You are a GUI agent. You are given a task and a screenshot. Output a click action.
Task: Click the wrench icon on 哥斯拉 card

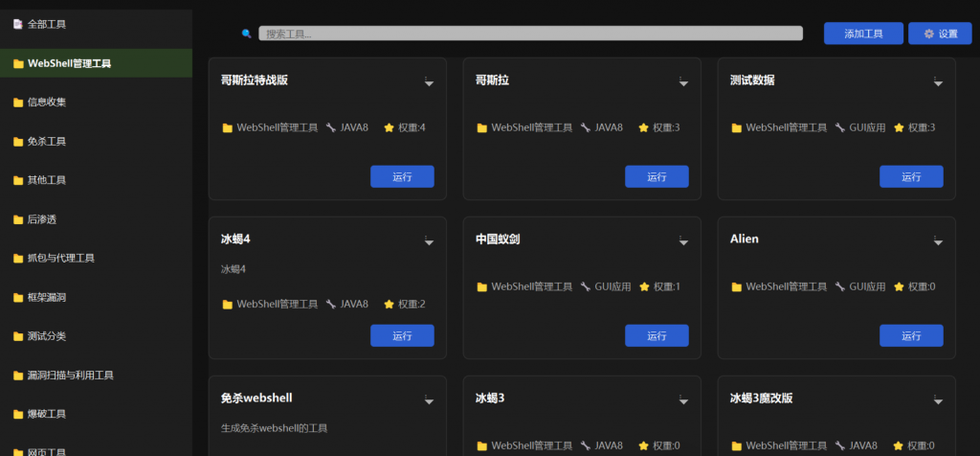coord(585,127)
